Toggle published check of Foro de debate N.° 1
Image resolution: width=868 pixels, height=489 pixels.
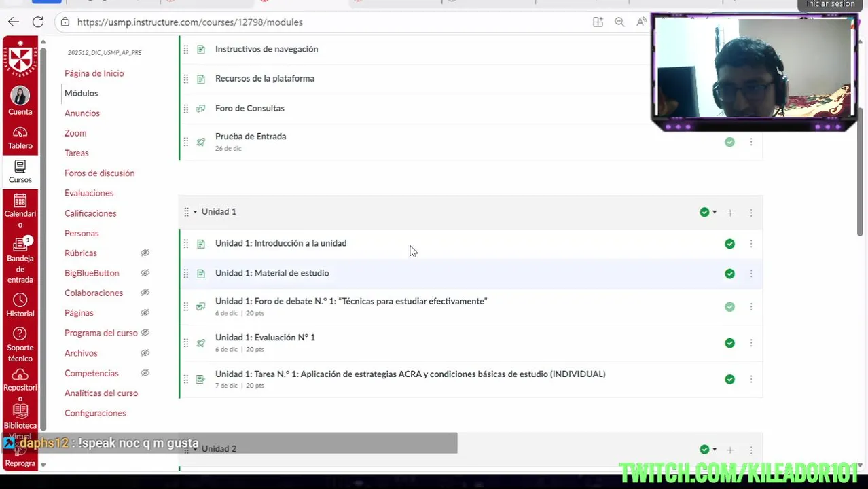pos(729,307)
